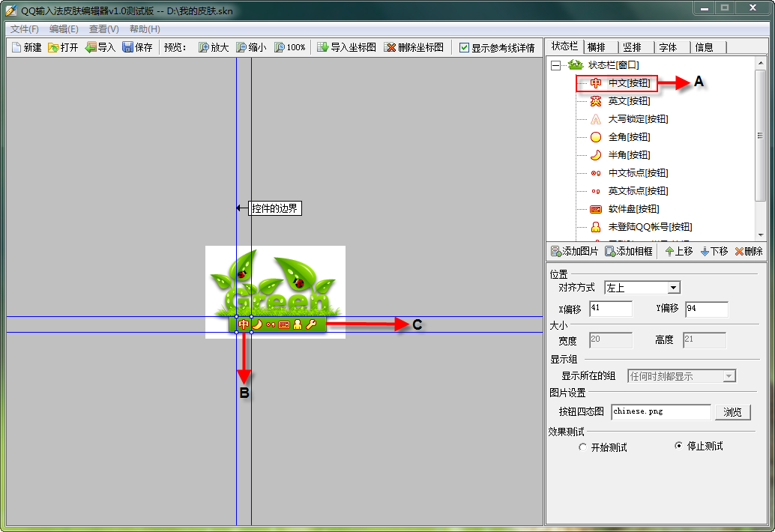Screen dimensions: 775x532
Task: Click the 控件的边界 guide label
Action: tap(275, 208)
